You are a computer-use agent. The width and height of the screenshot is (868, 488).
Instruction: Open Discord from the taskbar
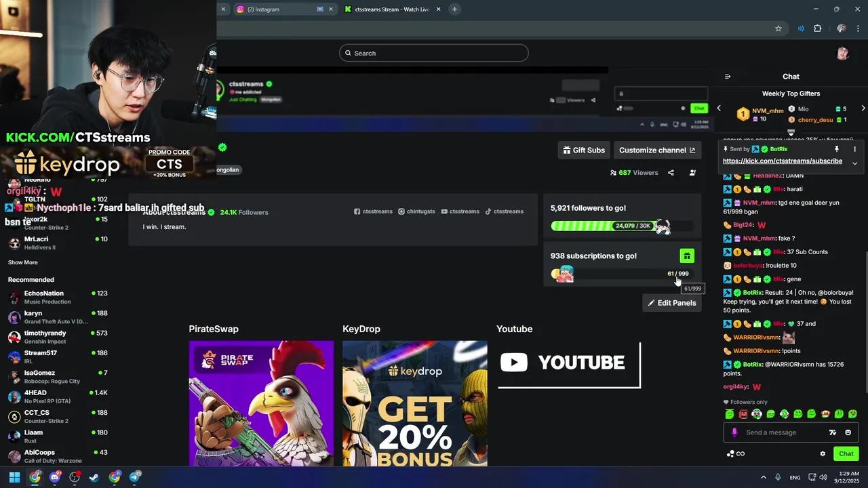point(55,477)
